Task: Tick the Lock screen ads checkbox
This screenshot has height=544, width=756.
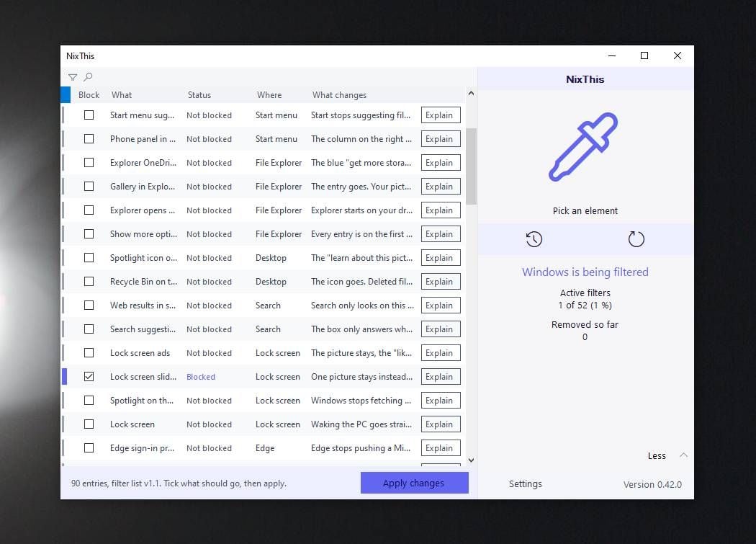Action: tap(89, 353)
